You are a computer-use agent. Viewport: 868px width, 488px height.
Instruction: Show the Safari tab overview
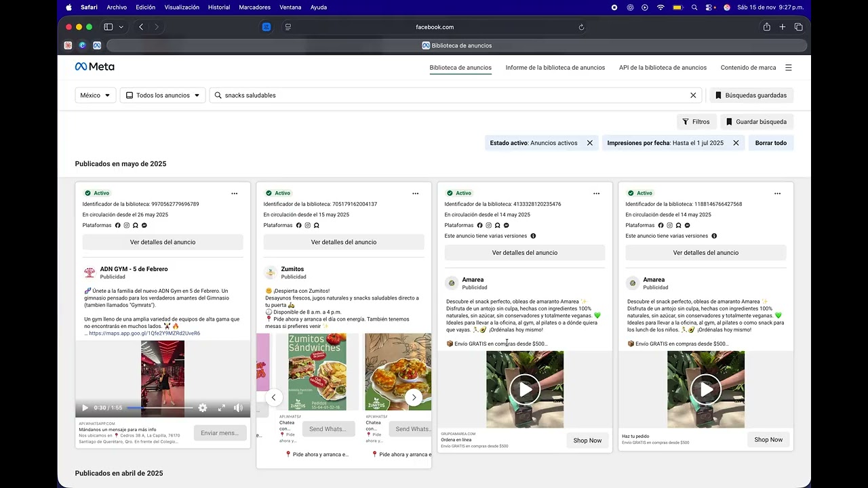tap(798, 27)
